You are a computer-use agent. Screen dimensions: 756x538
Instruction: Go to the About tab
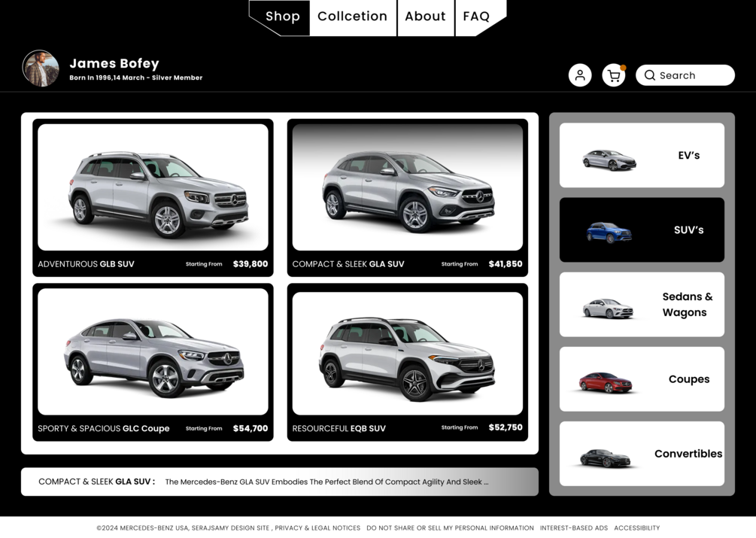click(425, 17)
